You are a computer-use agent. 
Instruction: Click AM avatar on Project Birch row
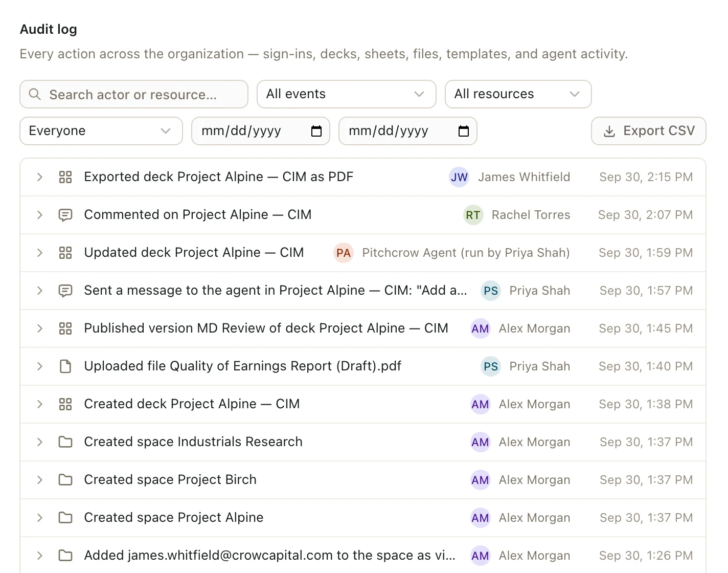(x=480, y=480)
